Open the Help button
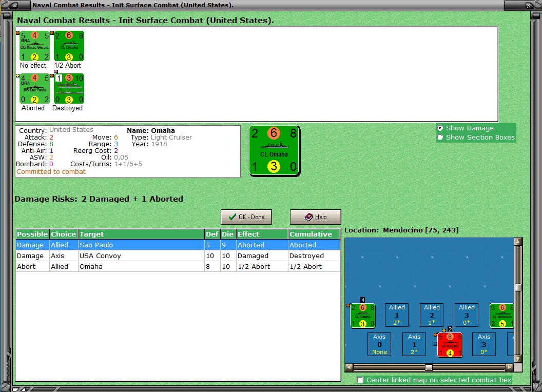Screen dimensions: 542x392 (316, 217)
